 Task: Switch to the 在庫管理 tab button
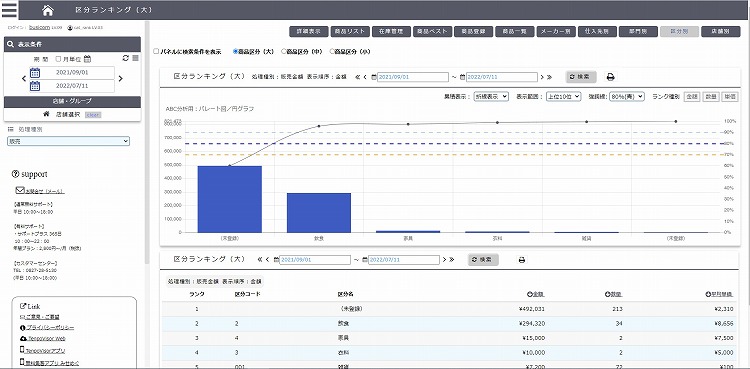pyautogui.click(x=391, y=32)
